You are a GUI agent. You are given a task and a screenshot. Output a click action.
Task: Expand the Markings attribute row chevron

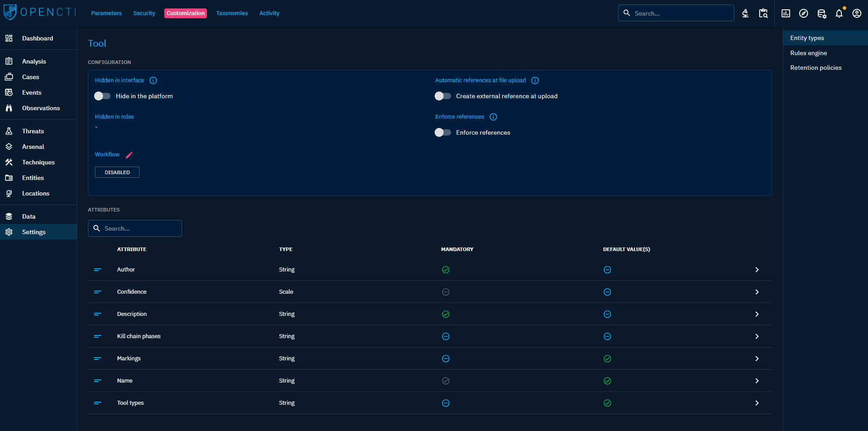point(757,359)
